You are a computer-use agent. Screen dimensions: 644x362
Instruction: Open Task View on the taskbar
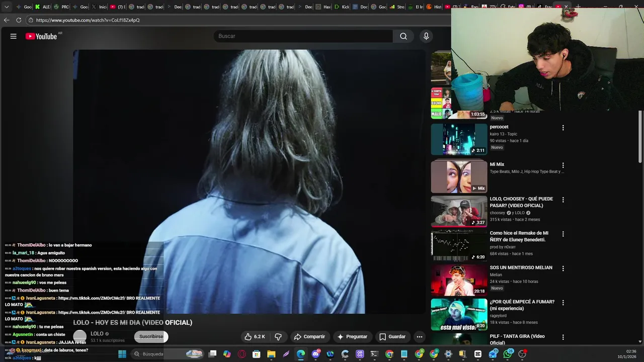click(x=212, y=354)
